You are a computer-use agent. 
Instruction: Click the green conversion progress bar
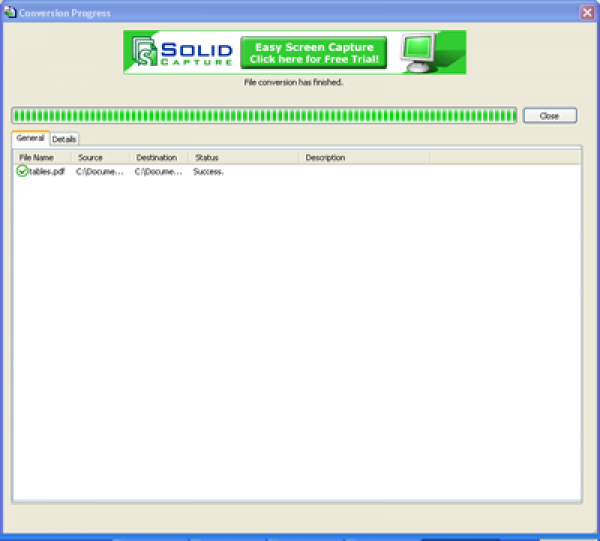pos(264,116)
